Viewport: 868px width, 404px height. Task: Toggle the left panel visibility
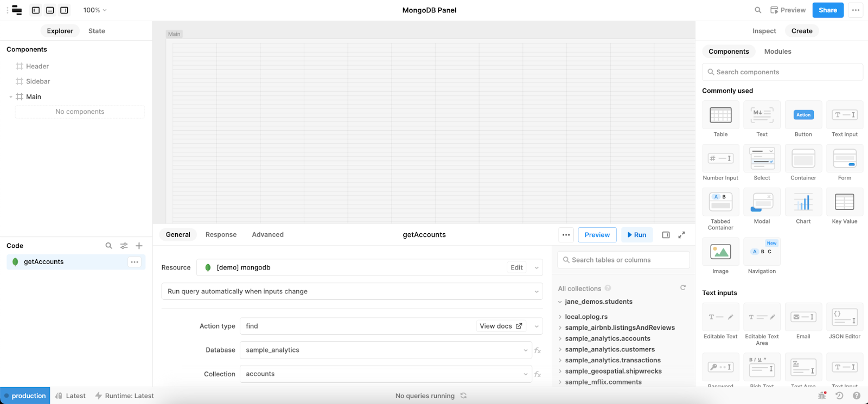point(36,10)
